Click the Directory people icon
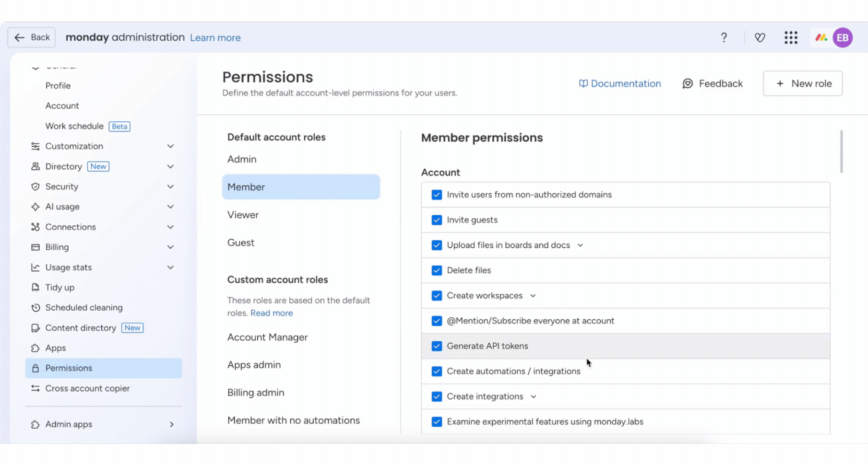 [36, 166]
